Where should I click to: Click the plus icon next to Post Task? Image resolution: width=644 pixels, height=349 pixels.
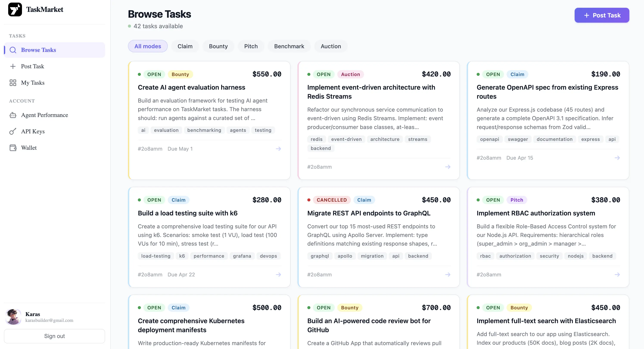pos(13,66)
